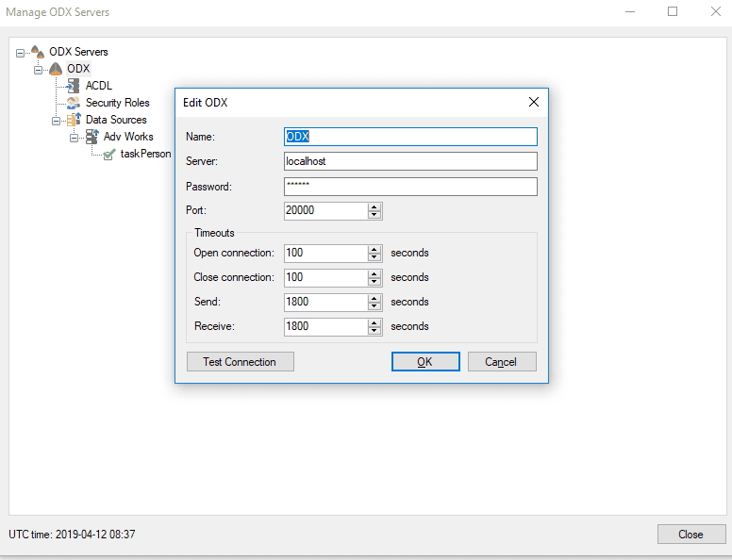
Task: Increase the Receive timeout
Action: (x=374, y=322)
